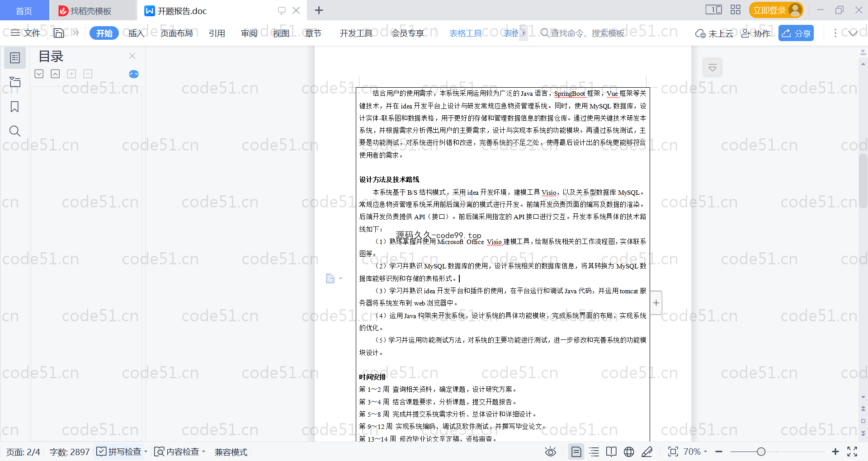Open the chapter navigation sidebar icon
Image resolution: width=868 pixels, height=461 pixels.
point(15,82)
